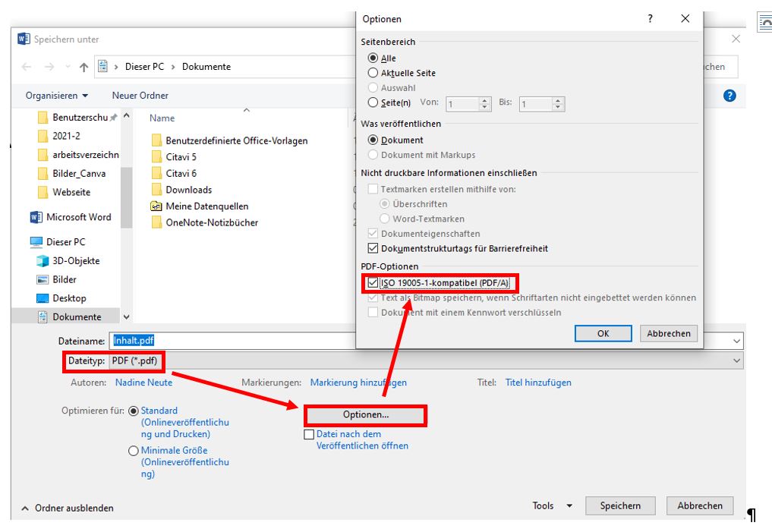Click the up arrow navigation icon
This screenshot has height=532, width=772.
84,67
